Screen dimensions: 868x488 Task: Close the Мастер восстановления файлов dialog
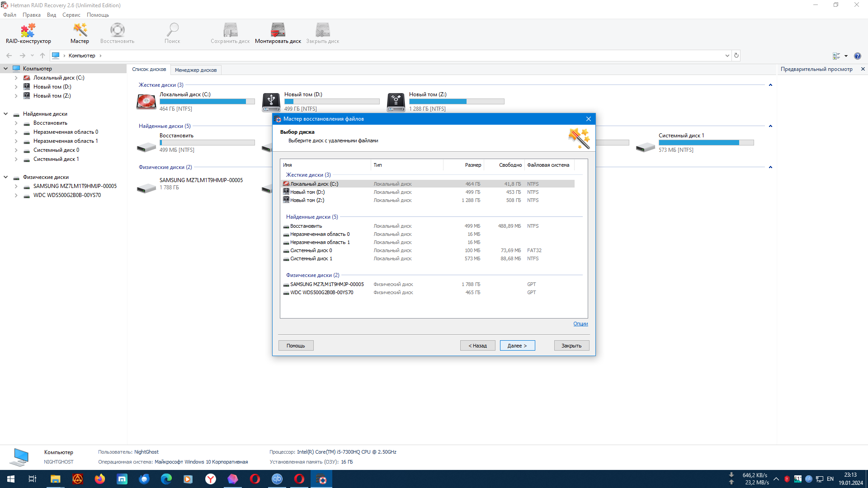click(x=588, y=119)
